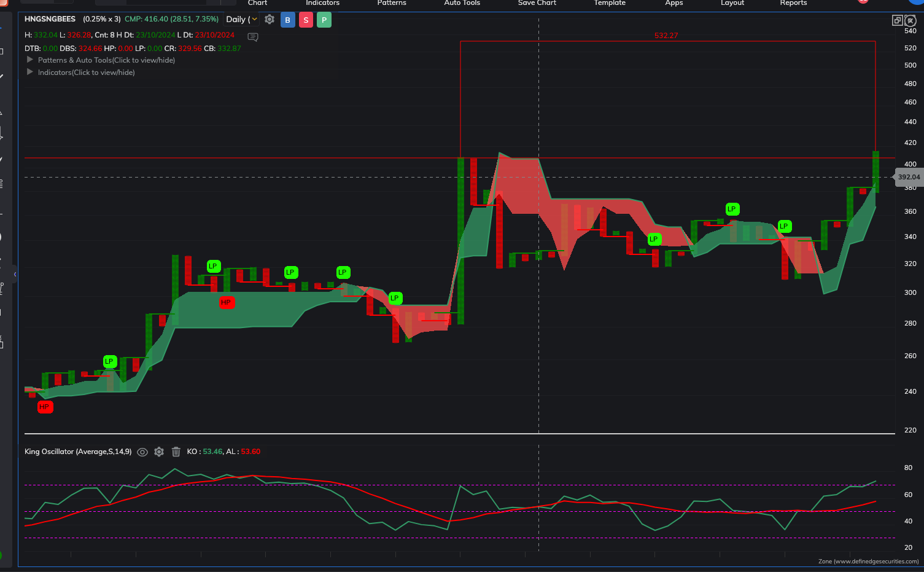Open the Layout menu
924x572 pixels.
pos(732,3)
